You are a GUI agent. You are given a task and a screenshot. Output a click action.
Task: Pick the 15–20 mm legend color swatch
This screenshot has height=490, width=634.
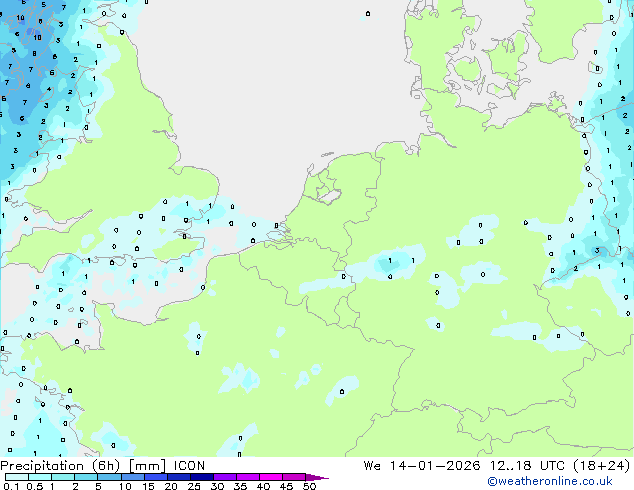(x=156, y=477)
